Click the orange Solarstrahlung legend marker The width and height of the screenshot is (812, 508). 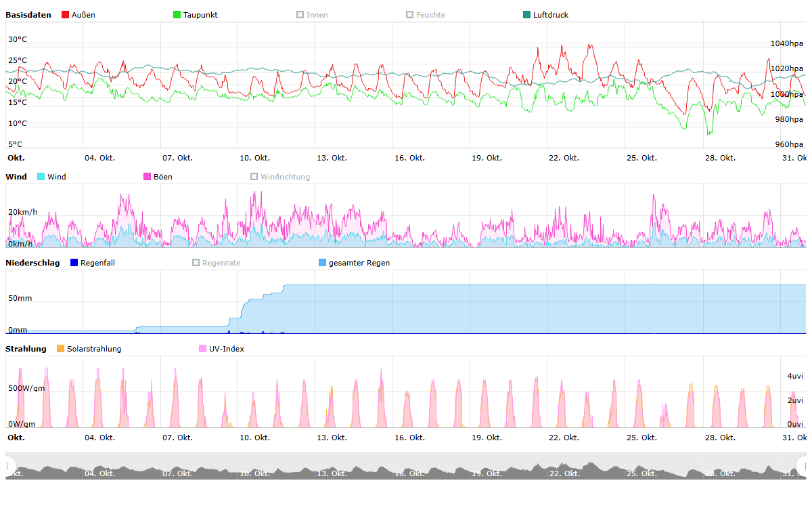coord(61,349)
